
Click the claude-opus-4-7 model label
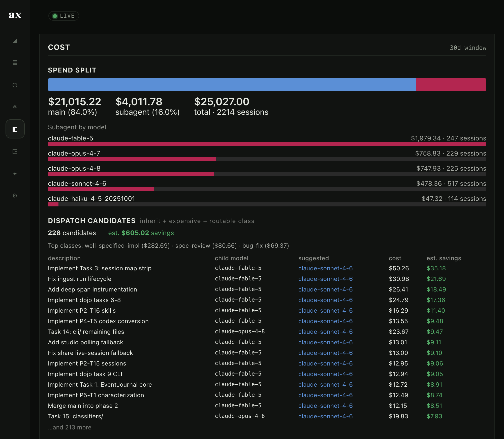pyautogui.click(x=74, y=153)
